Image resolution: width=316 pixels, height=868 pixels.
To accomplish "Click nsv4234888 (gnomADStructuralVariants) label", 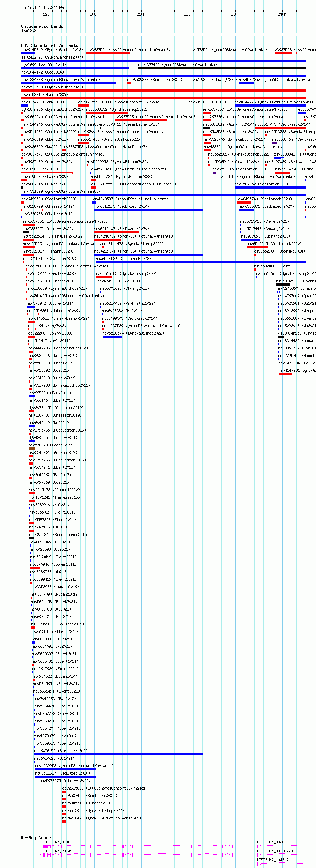I will click(x=61, y=80).
